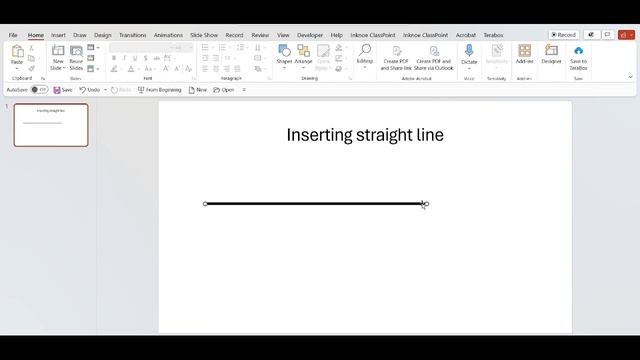Open the Shapes gallery icon

284,51
